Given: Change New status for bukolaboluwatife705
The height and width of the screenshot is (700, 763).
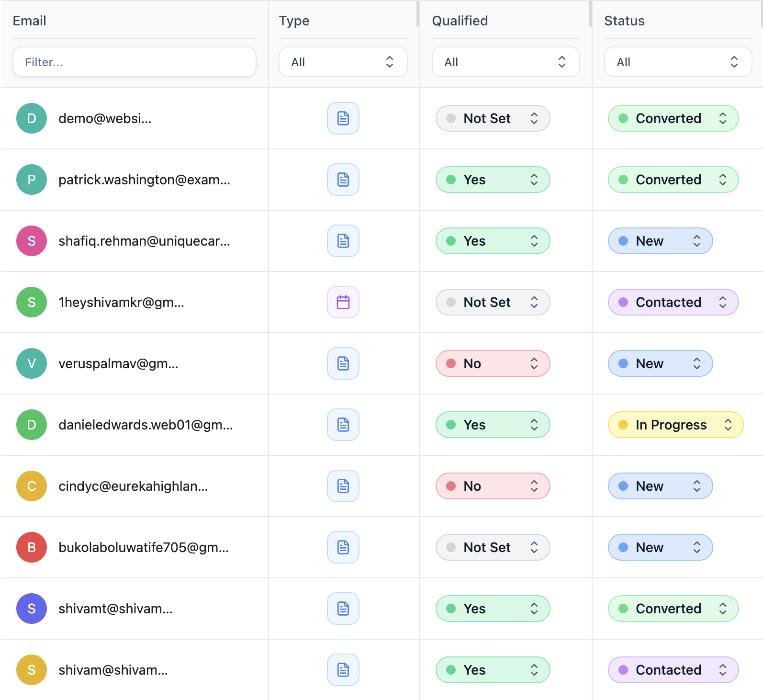Looking at the screenshot, I should (661, 547).
